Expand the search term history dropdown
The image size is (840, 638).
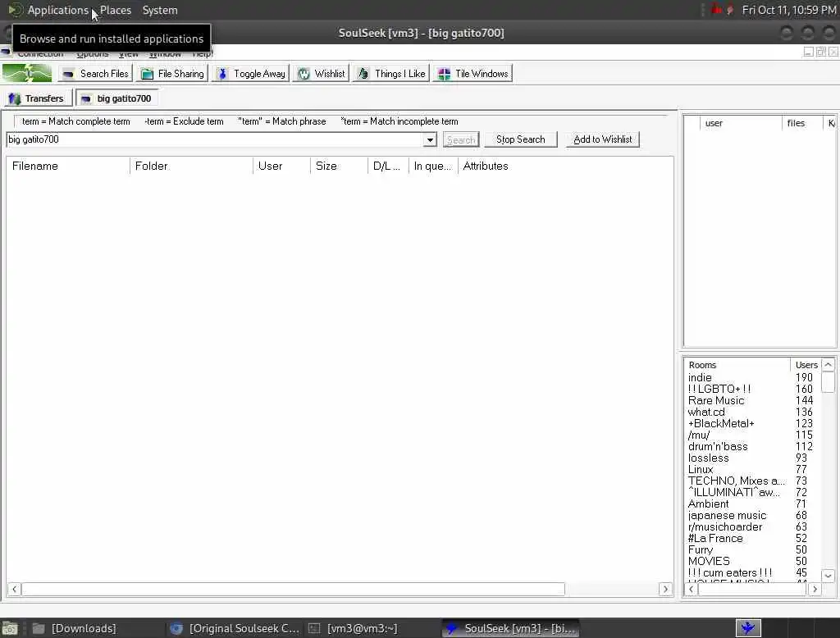coord(430,139)
